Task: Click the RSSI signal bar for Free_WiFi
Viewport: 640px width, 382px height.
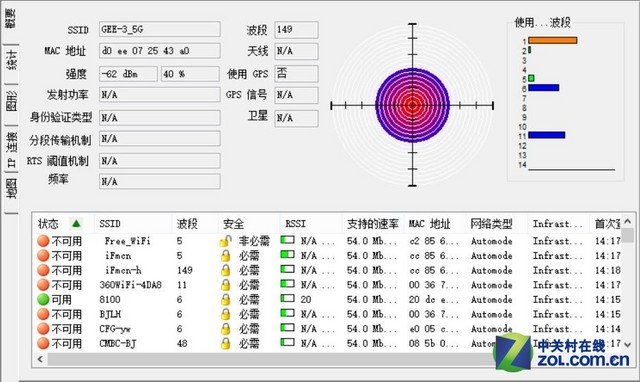Action: [x=287, y=240]
